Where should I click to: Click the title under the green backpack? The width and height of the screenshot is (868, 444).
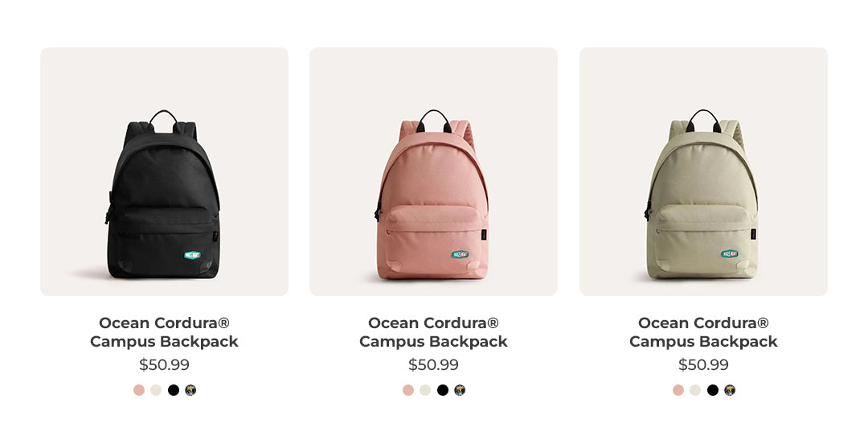coord(703,332)
